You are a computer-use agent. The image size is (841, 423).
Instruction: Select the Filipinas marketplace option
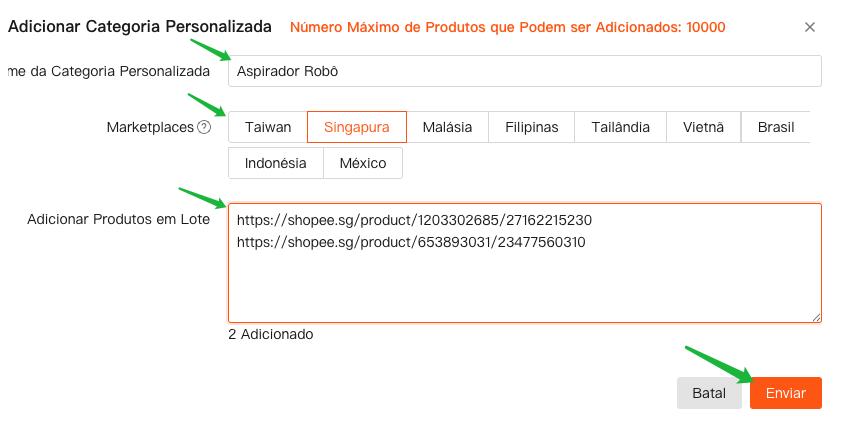point(531,127)
